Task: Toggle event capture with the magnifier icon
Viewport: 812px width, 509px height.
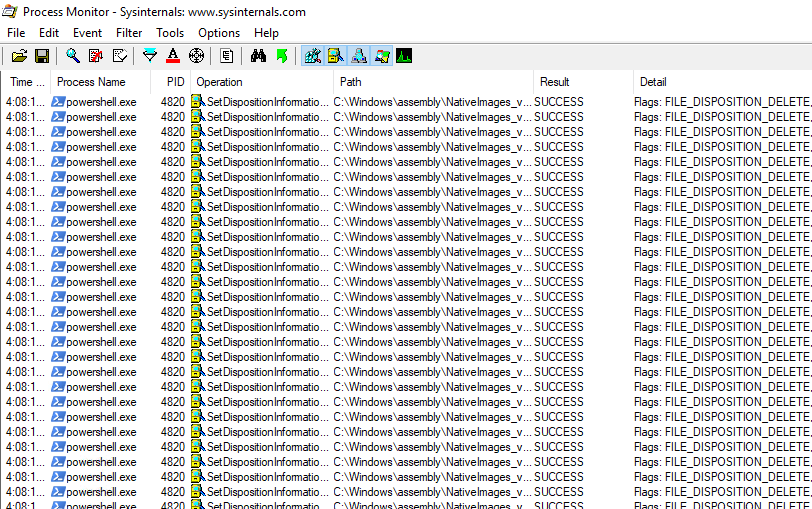Action: click(x=73, y=56)
